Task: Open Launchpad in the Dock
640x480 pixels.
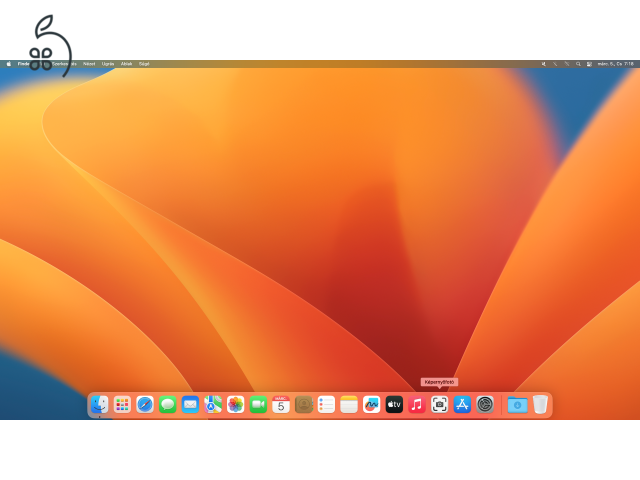Action: 122,404
